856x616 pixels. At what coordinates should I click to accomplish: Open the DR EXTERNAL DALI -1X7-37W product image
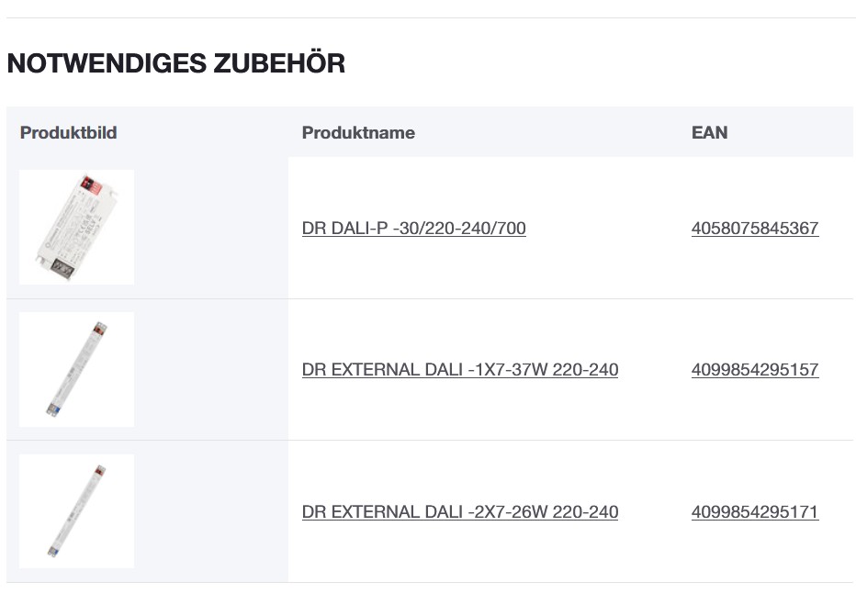tap(76, 370)
